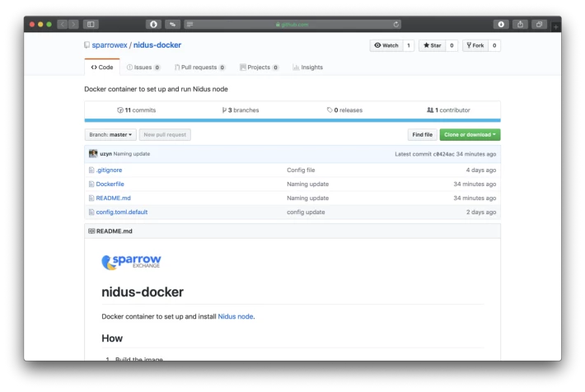Click the Find file button
This screenshot has width=585, height=392.
[x=423, y=134]
